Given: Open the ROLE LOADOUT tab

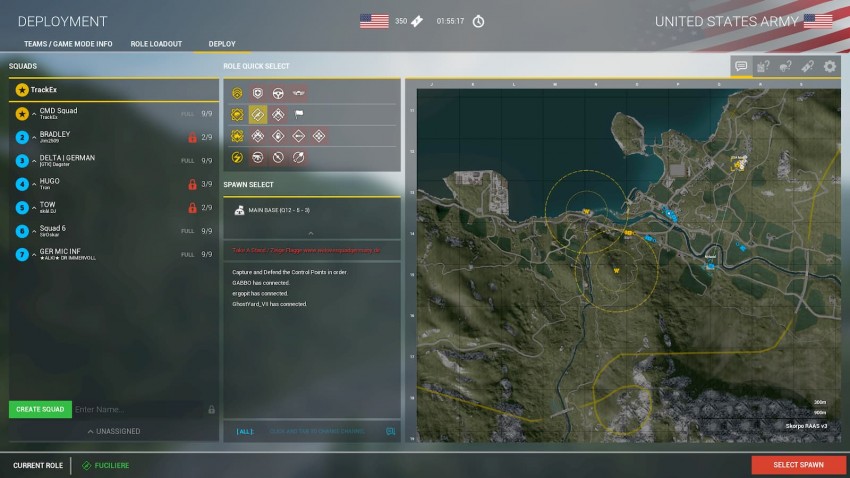Looking at the screenshot, I should click(x=156, y=44).
